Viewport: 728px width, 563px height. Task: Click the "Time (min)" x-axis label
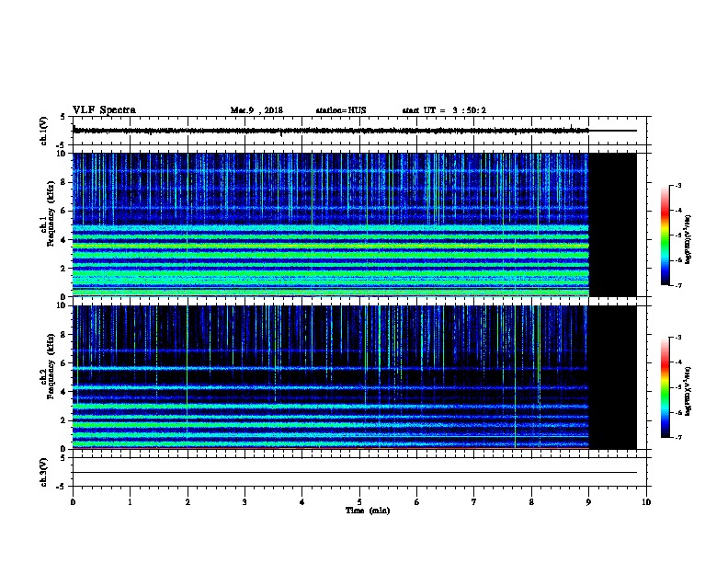click(x=368, y=511)
